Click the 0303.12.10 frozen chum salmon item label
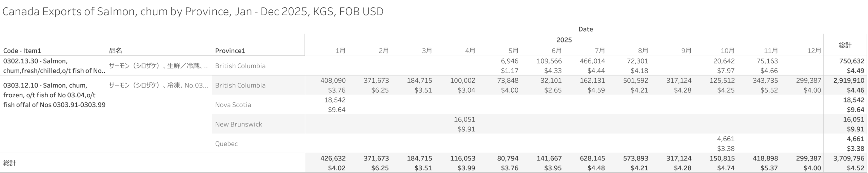868x173 pixels. click(54, 95)
